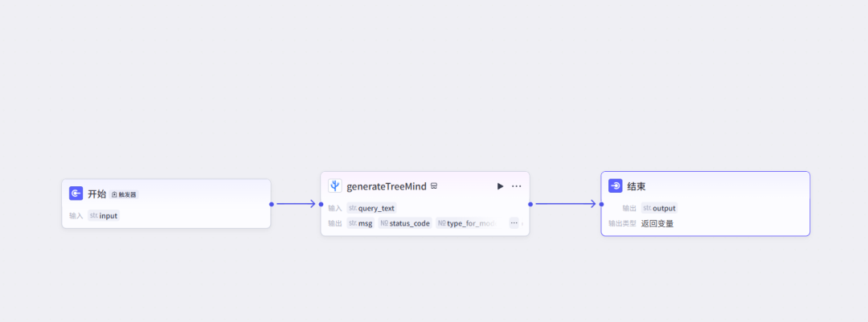Click the 开始 start node icon
868x322 pixels.
click(x=76, y=193)
